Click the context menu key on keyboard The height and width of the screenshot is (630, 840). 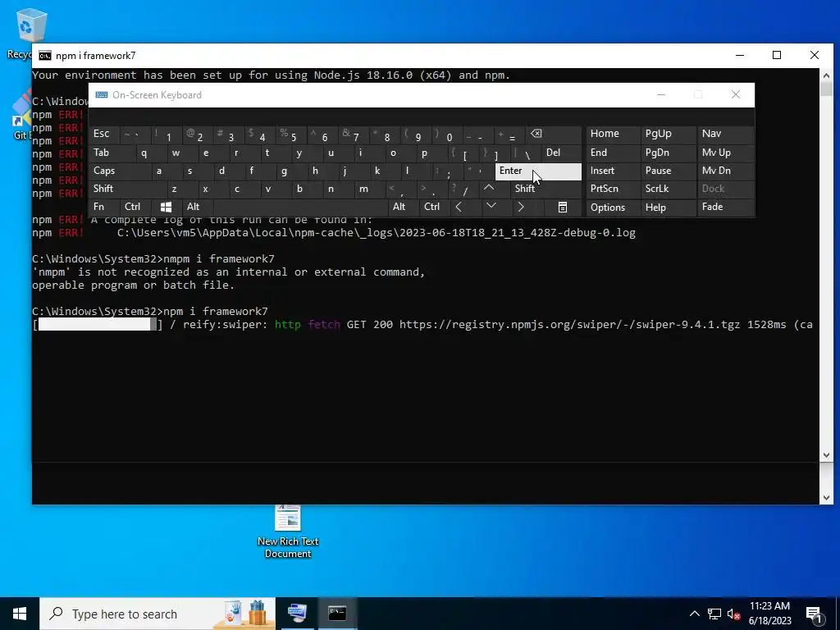(x=563, y=208)
